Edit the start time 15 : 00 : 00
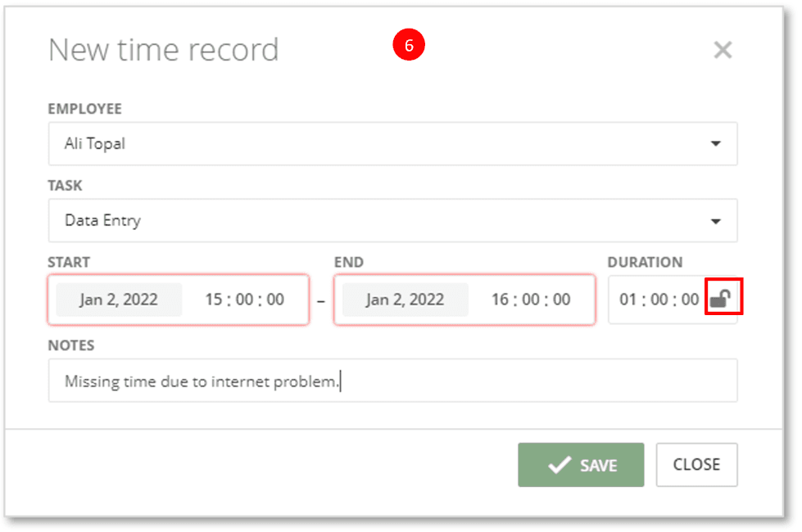Viewport: 802px width, 532px height. tap(244, 300)
